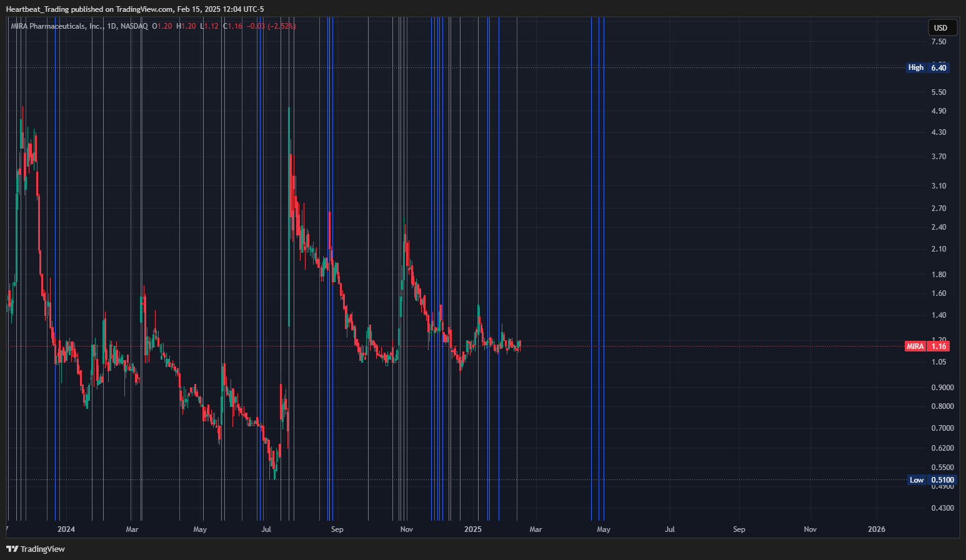Click the MIRA Pharmaceuticals, Inc. symbol title

(x=57, y=26)
